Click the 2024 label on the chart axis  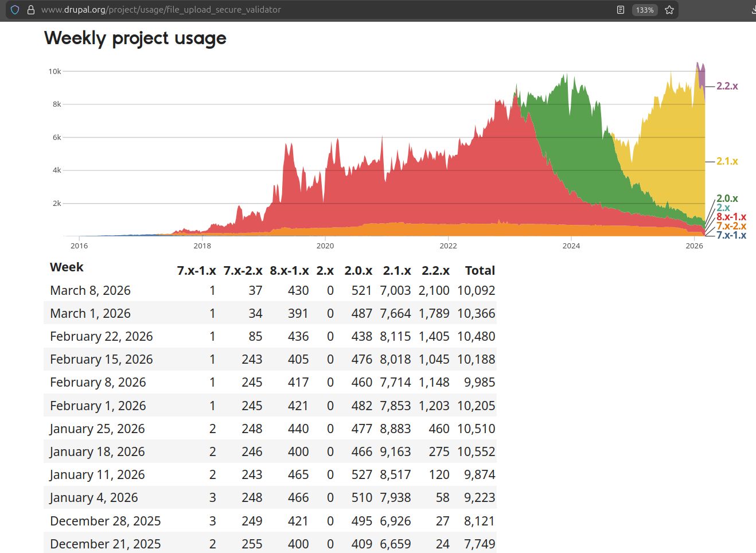click(x=571, y=246)
